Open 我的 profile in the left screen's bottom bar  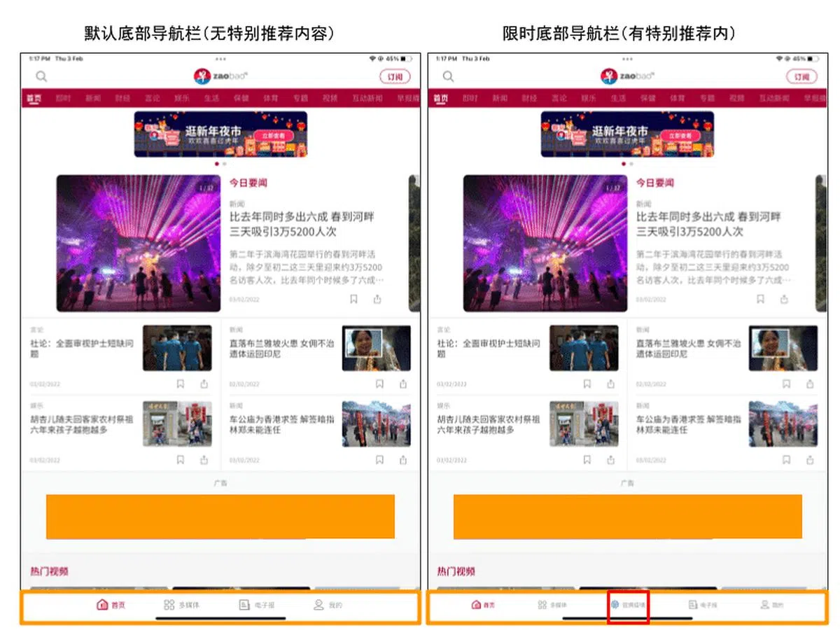click(x=328, y=605)
